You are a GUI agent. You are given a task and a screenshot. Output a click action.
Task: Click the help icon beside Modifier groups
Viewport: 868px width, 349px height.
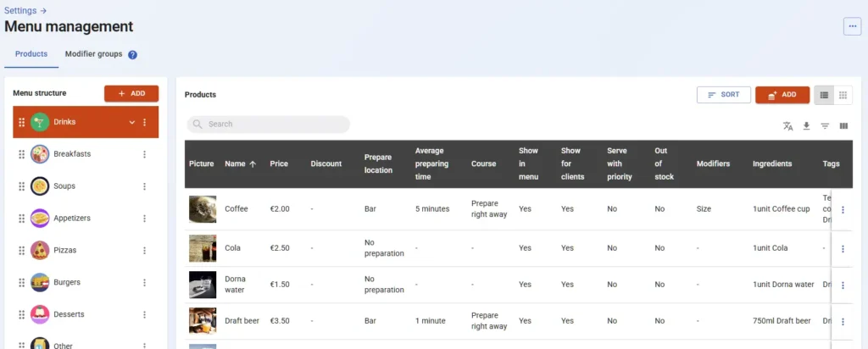[x=132, y=55]
